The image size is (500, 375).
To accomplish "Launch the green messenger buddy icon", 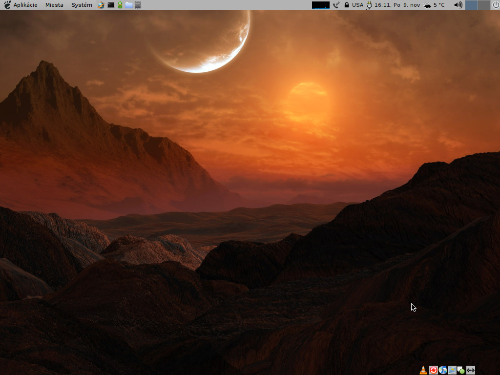I will click(120, 5).
